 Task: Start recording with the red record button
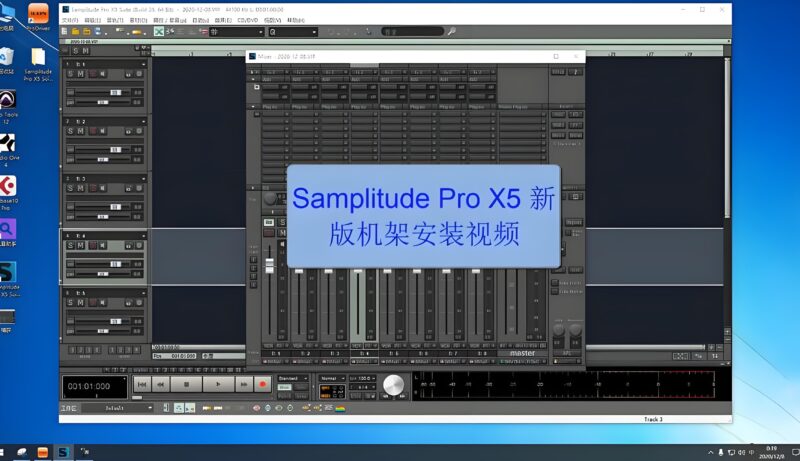[x=263, y=384]
